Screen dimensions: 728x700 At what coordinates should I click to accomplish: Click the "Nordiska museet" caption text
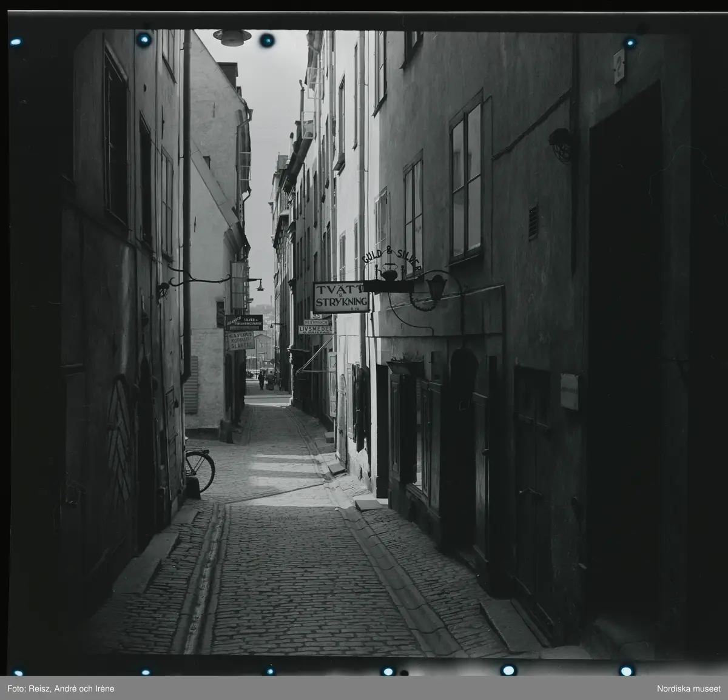coord(687,688)
